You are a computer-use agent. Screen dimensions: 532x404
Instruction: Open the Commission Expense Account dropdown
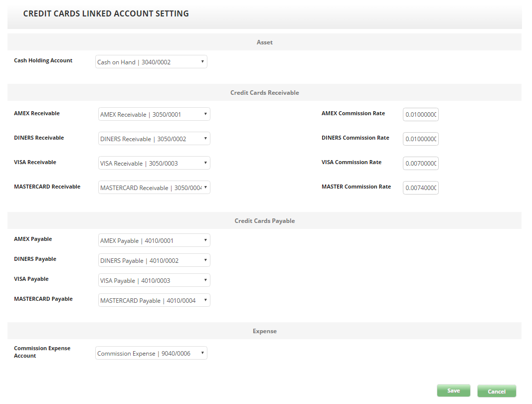tap(151, 353)
